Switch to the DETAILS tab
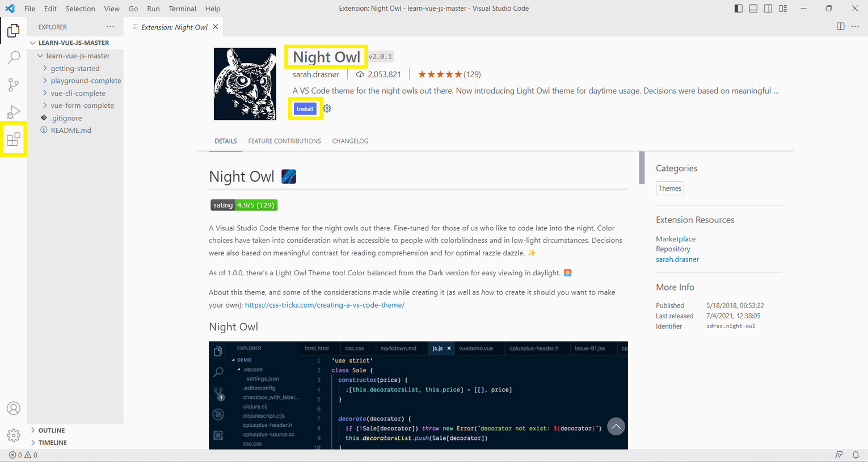868x462 pixels. 226,141
